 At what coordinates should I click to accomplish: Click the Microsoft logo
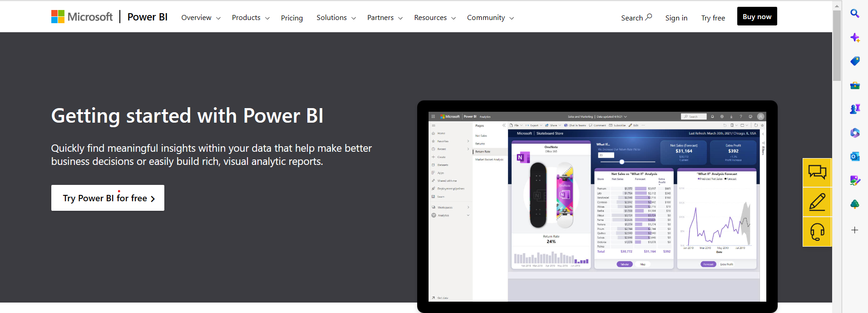pyautogui.click(x=82, y=17)
